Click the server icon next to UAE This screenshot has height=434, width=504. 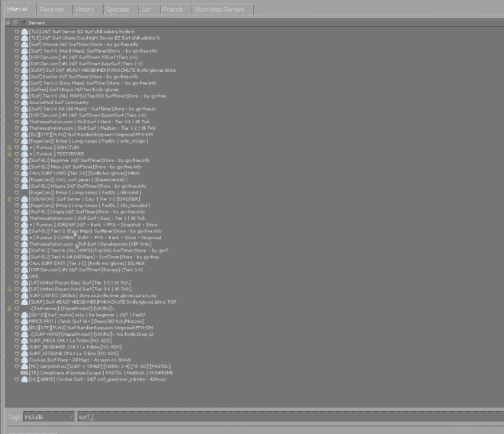pos(24,276)
